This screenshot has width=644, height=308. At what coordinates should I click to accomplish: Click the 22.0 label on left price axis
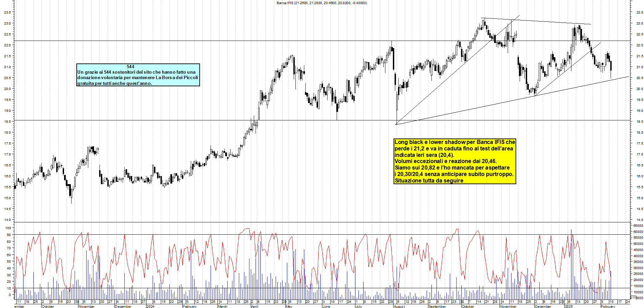[7, 45]
